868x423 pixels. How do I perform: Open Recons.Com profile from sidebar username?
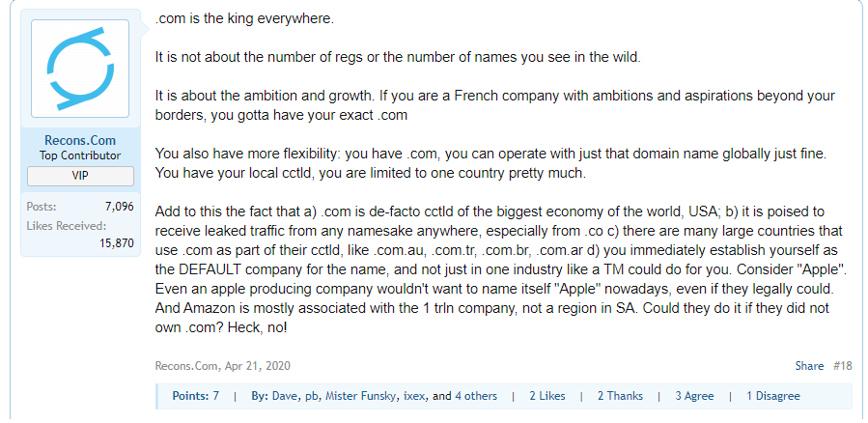(x=80, y=141)
